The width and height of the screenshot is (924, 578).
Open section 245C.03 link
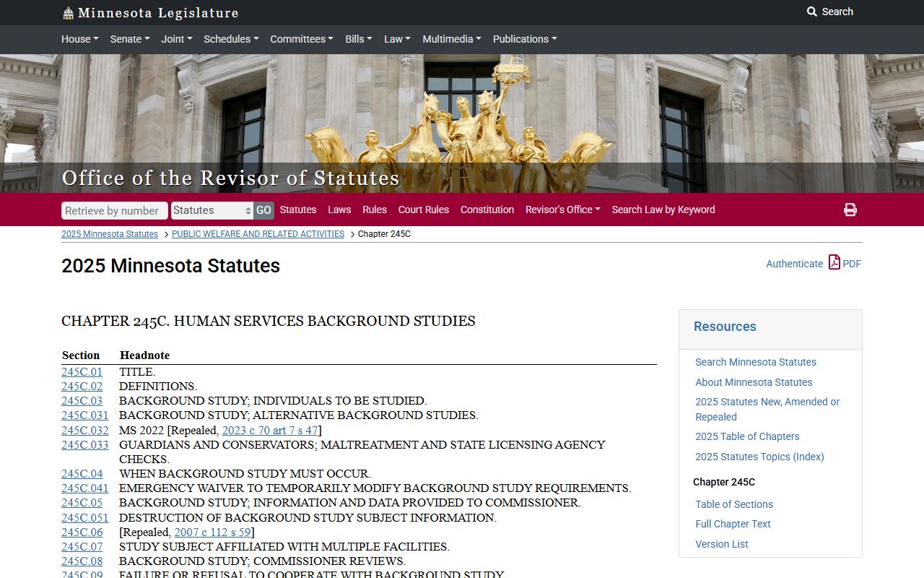click(82, 401)
